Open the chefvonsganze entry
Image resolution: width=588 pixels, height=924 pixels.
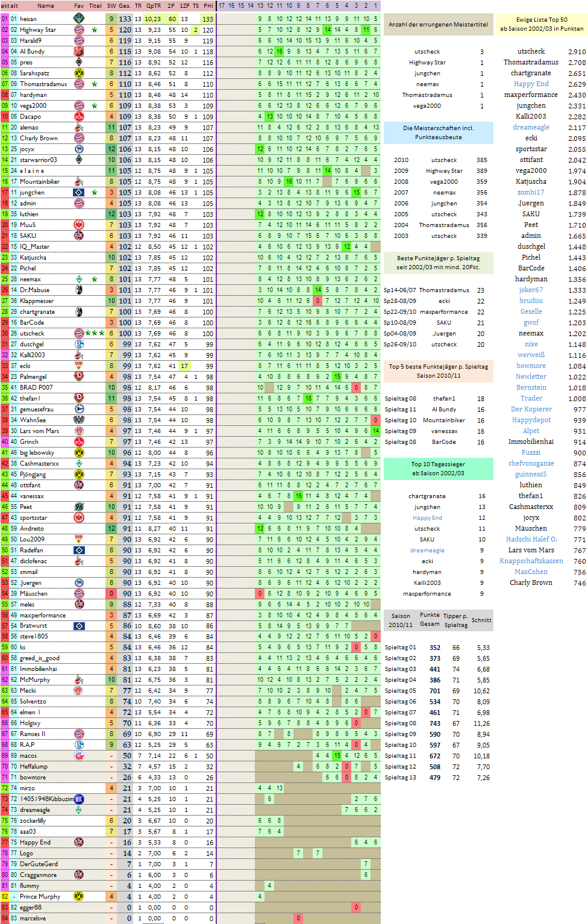tap(531, 463)
